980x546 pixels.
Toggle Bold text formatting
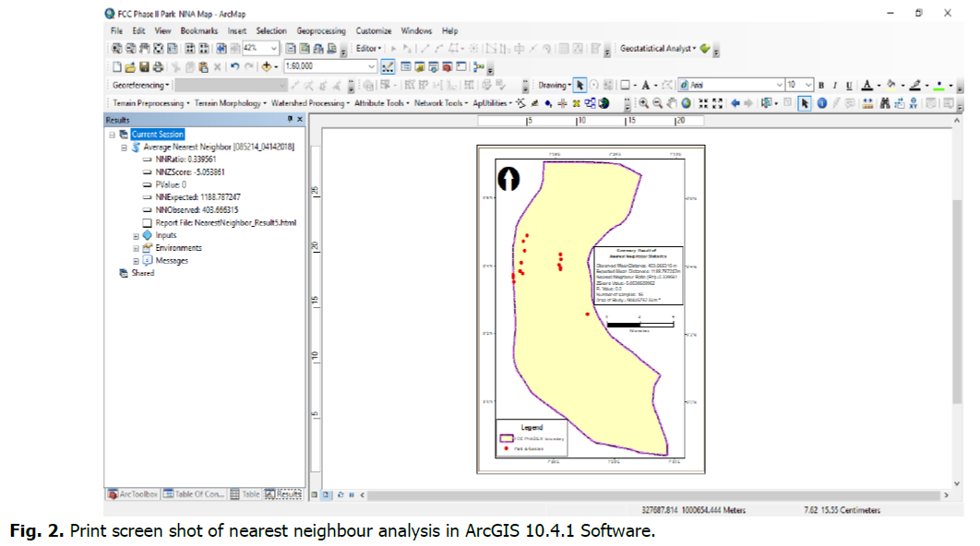coord(820,85)
